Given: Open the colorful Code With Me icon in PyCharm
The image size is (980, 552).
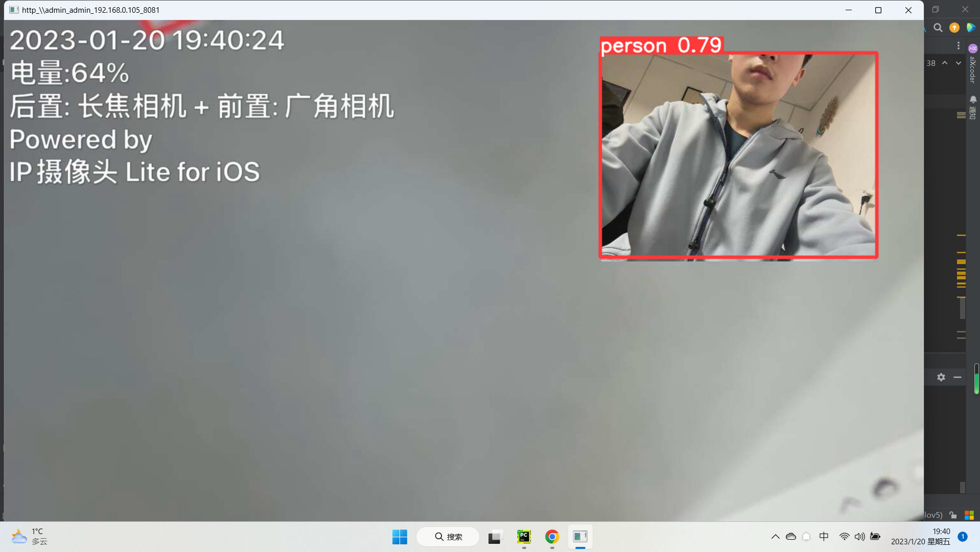Looking at the screenshot, I should tap(971, 28).
